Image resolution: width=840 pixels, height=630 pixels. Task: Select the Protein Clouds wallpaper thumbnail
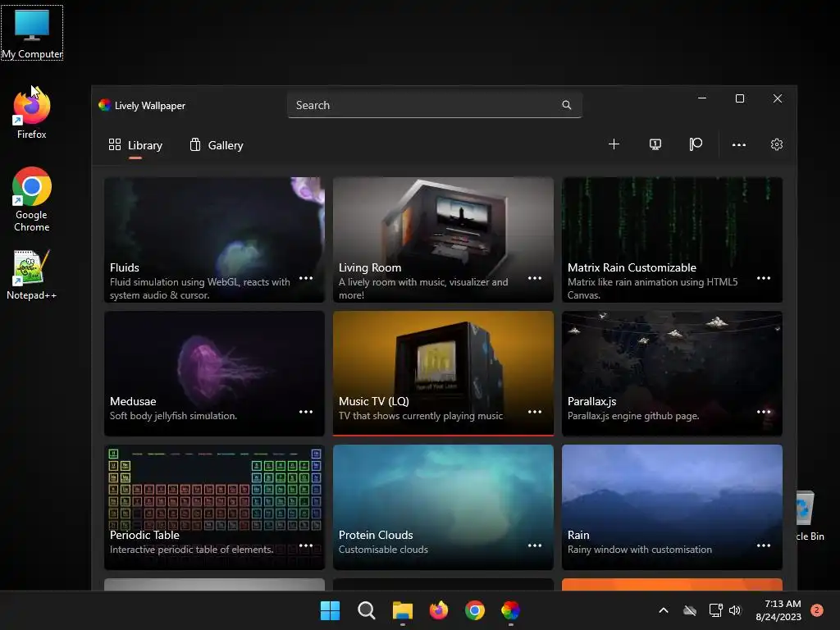[443, 507]
